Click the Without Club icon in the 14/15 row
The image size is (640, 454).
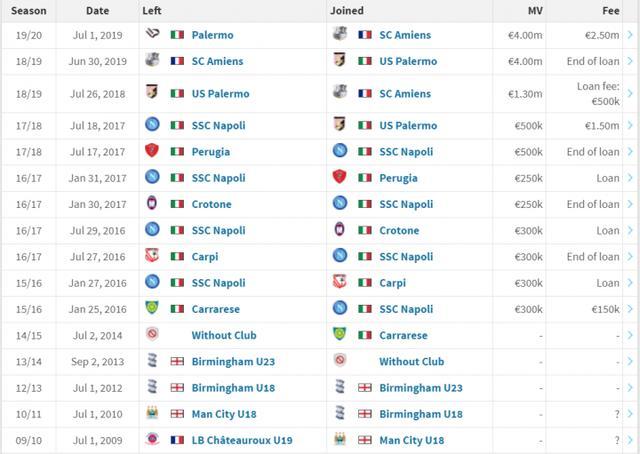pyautogui.click(x=152, y=334)
